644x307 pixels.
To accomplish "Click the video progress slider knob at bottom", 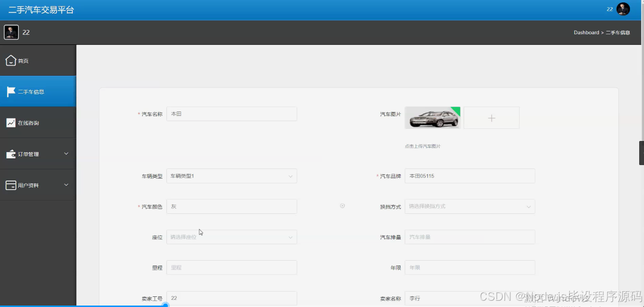I will tap(165, 305).
